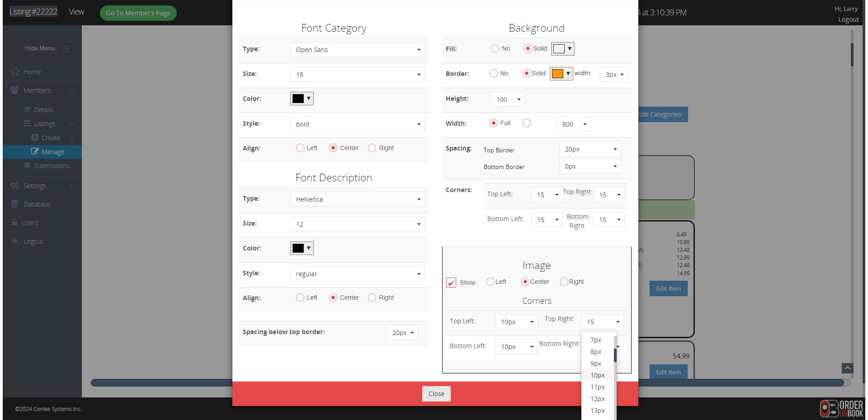This screenshot has height=420, width=868.
Task: Click the Order Book logo in footer
Action: [841, 408]
